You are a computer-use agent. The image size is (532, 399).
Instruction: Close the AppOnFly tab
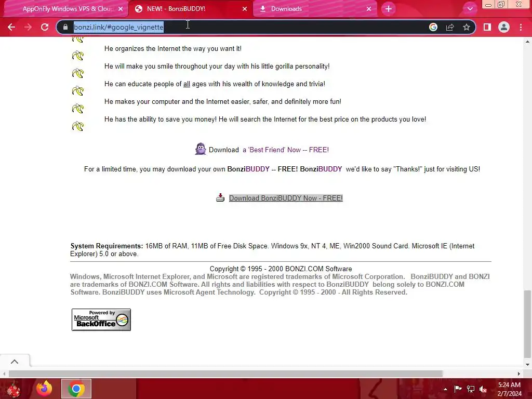click(121, 9)
